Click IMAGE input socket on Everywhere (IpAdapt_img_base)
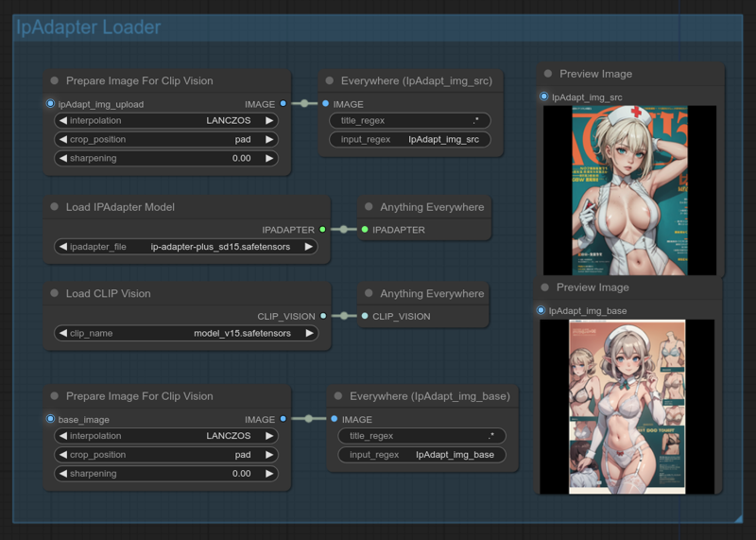The width and height of the screenshot is (756, 540). point(335,418)
